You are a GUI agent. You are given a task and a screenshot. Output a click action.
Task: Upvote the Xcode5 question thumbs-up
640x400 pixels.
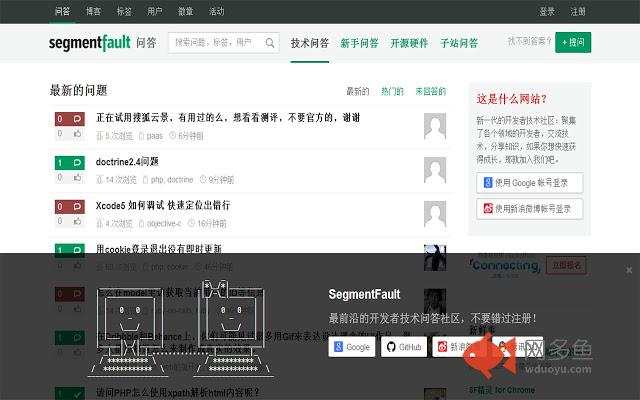click(x=77, y=221)
